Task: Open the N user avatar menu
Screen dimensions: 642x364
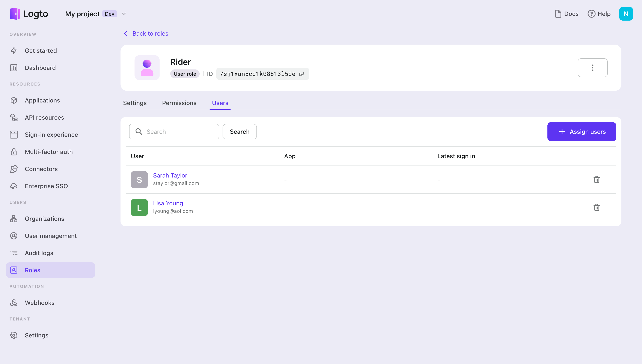Action: point(626,14)
